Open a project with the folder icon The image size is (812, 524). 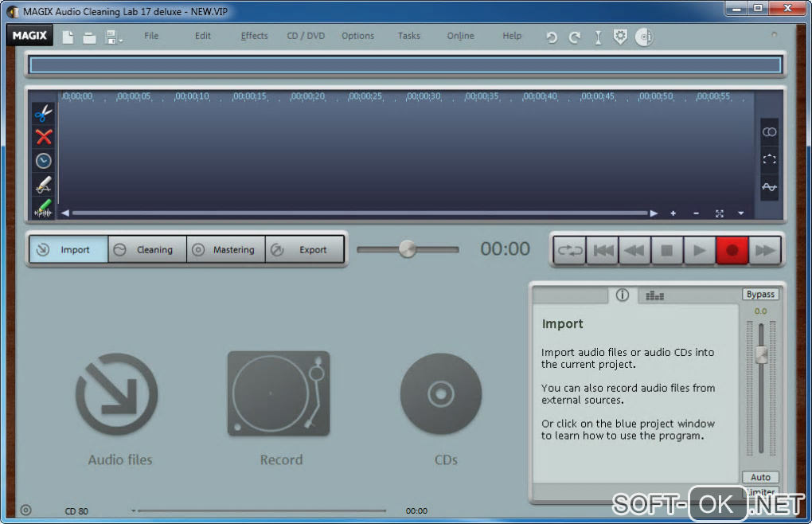(90, 37)
